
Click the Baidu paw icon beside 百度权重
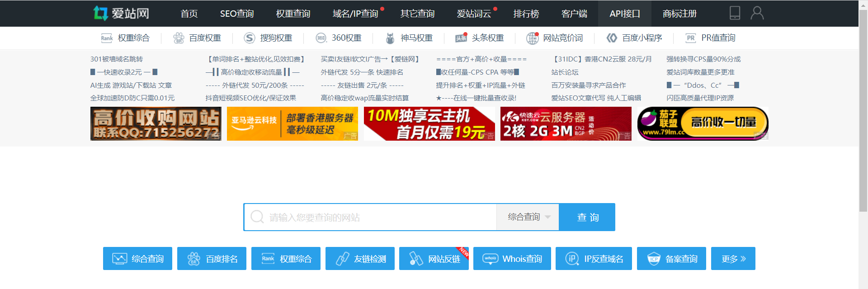179,38
